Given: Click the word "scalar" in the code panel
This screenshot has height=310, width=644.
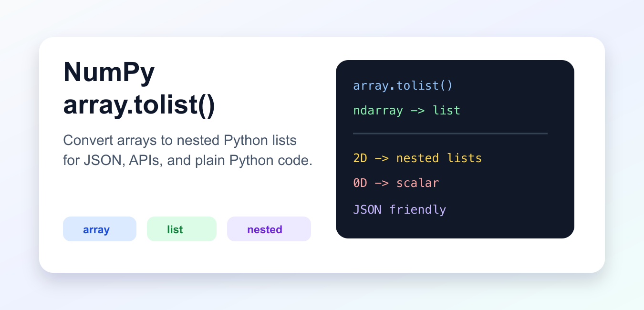Looking at the screenshot, I should (x=418, y=183).
